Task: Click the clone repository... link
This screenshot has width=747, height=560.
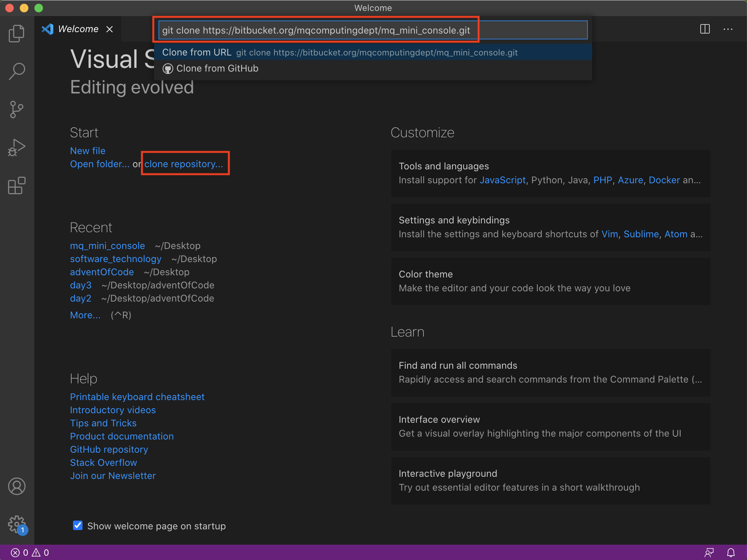Action: [x=184, y=164]
